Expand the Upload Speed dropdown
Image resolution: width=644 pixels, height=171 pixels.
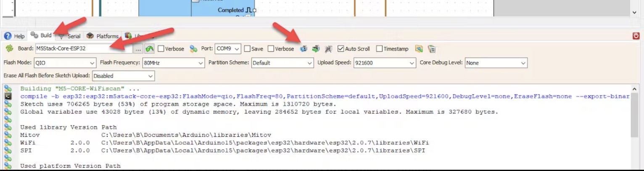[x=384, y=63]
